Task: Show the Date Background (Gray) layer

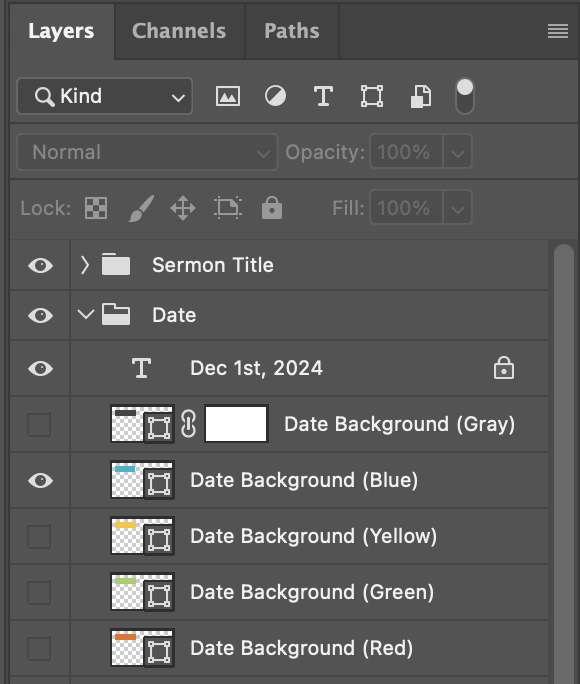Action: pyautogui.click(x=39, y=424)
